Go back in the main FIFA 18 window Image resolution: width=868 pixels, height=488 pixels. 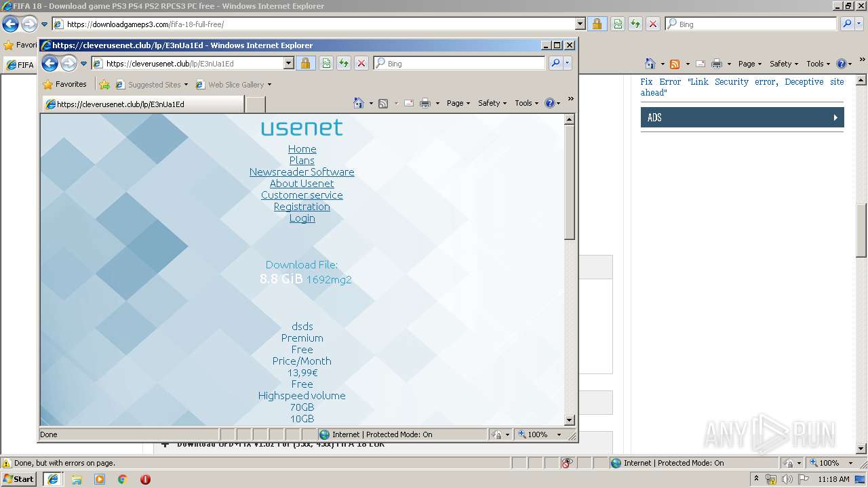click(x=10, y=24)
